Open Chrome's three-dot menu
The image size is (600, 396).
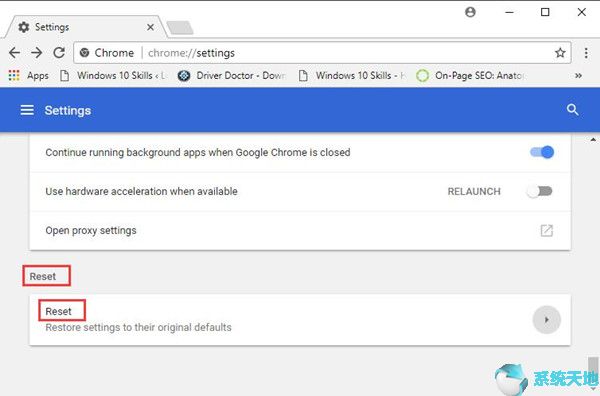(586, 53)
